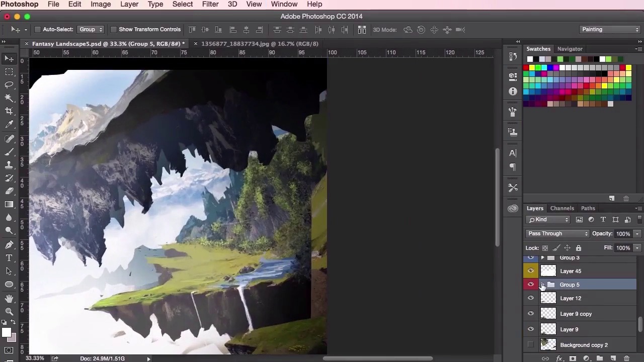The image size is (644, 362).
Task: Hide Layer 12 with eye icon
Action: [531, 298]
